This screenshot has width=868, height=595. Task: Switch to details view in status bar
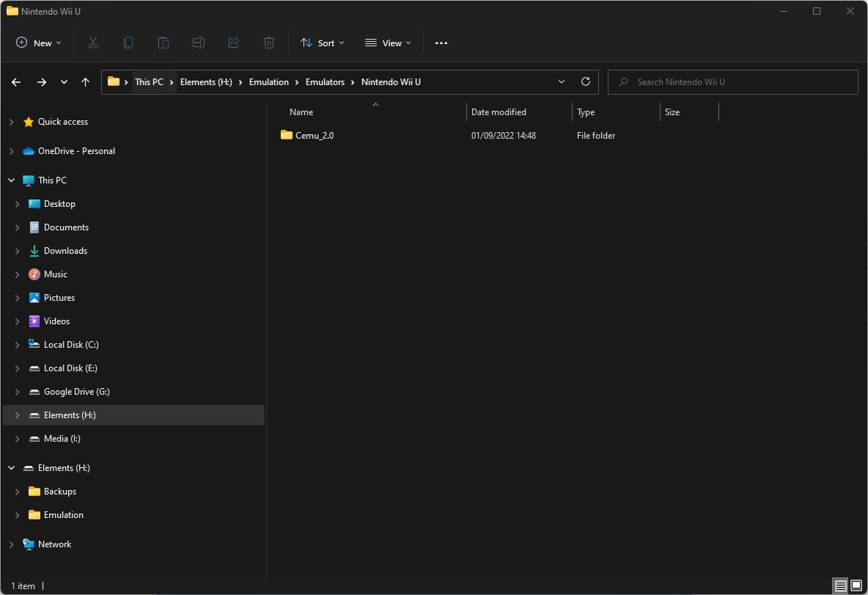(840, 585)
